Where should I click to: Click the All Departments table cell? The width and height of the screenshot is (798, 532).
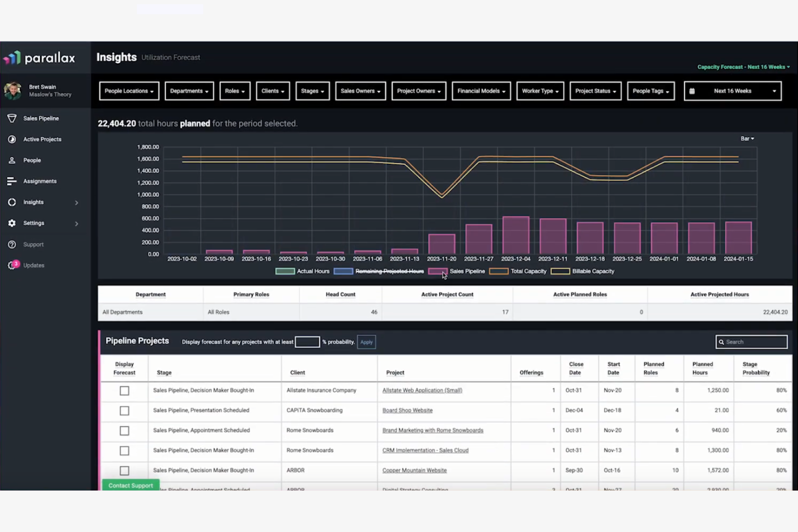click(150, 312)
